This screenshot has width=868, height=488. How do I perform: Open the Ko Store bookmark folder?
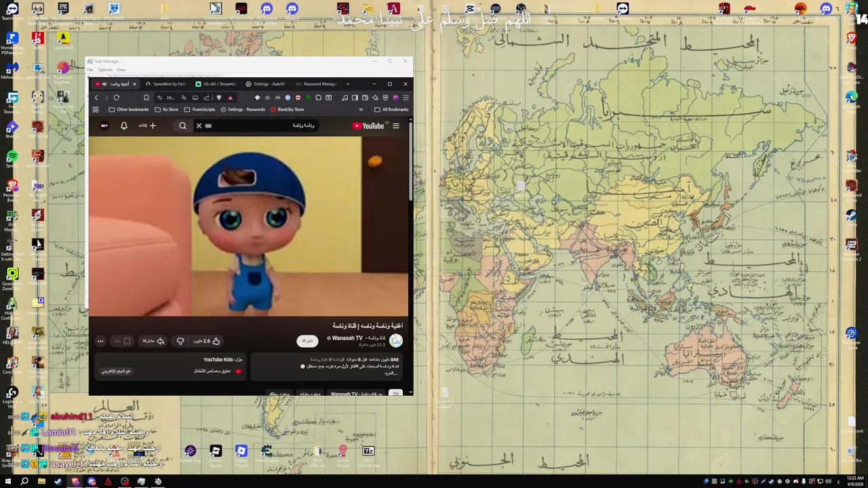(x=166, y=109)
